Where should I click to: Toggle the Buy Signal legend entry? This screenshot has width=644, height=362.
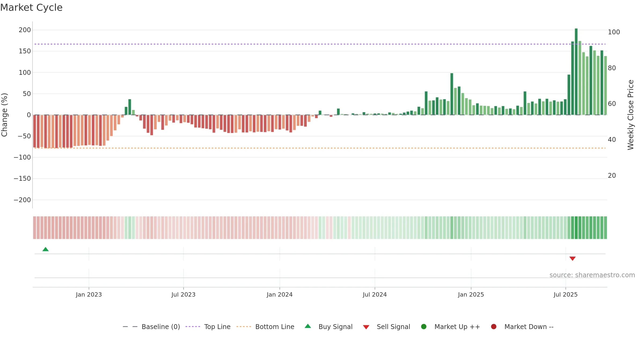pyautogui.click(x=329, y=327)
